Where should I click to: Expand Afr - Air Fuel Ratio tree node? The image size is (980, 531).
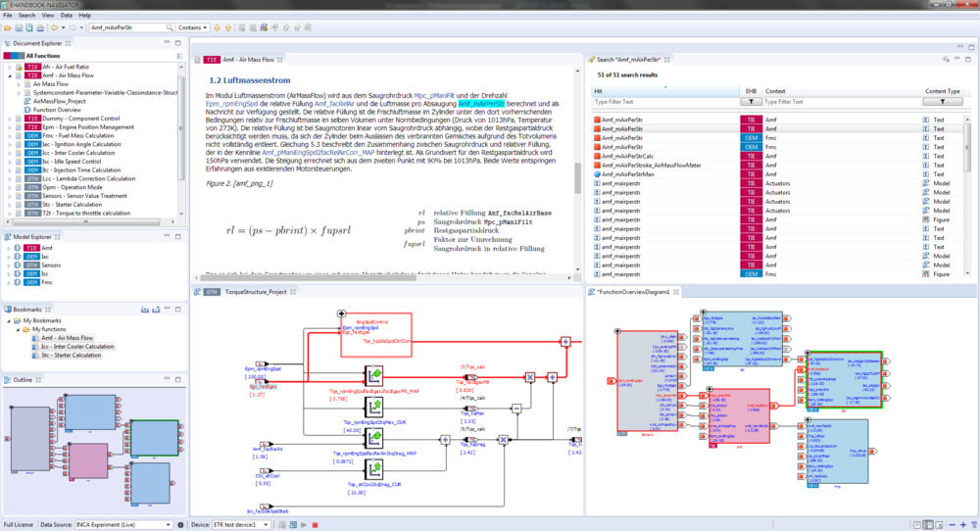coord(10,67)
